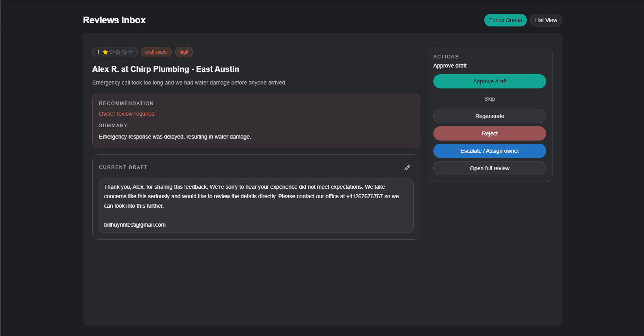
Task: Switch to List View
Action: click(546, 20)
